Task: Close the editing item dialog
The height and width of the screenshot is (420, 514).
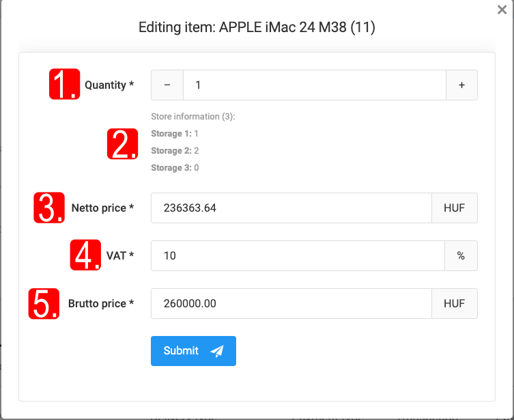Action: (x=502, y=10)
